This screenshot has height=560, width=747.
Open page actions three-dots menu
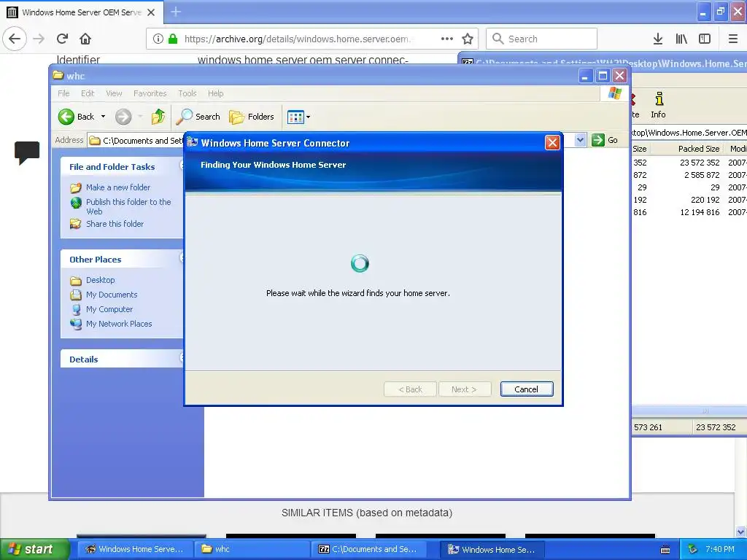[x=447, y=39]
